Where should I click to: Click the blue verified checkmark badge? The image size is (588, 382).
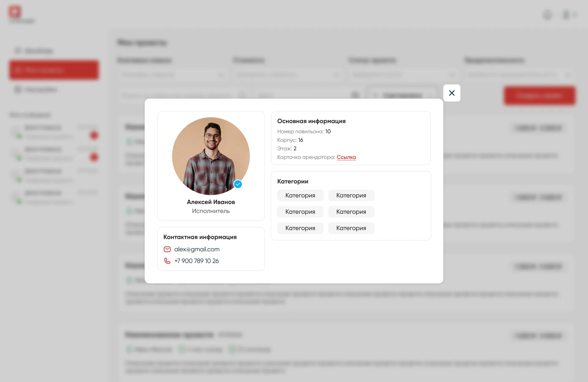pos(238,184)
